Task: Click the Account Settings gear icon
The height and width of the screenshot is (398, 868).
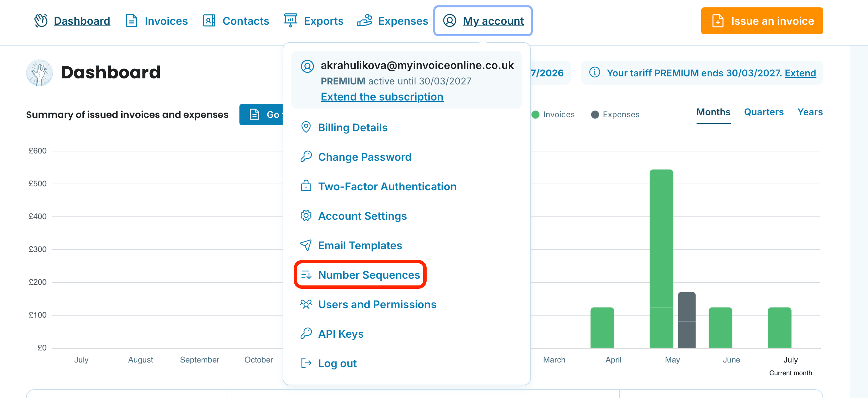Action: [x=306, y=216]
